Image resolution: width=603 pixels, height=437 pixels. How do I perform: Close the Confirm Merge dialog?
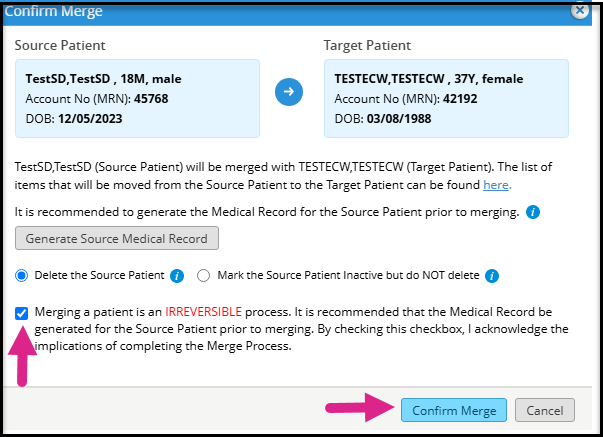[578, 10]
